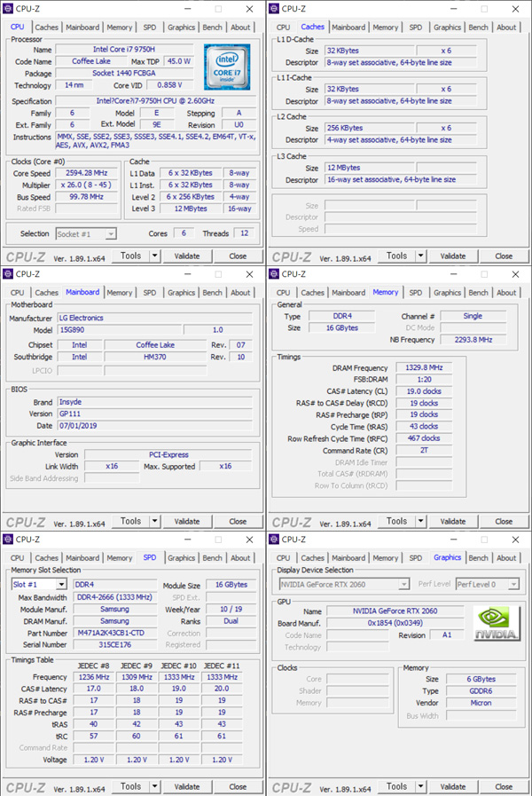Click the processor name field 'Intel Core i7 9750H'
This screenshot has width=532, height=796.
point(124,49)
